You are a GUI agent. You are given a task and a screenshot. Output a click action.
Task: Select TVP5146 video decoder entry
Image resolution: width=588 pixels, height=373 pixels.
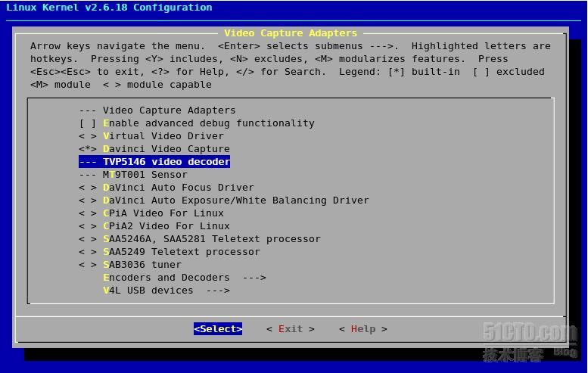(x=154, y=162)
